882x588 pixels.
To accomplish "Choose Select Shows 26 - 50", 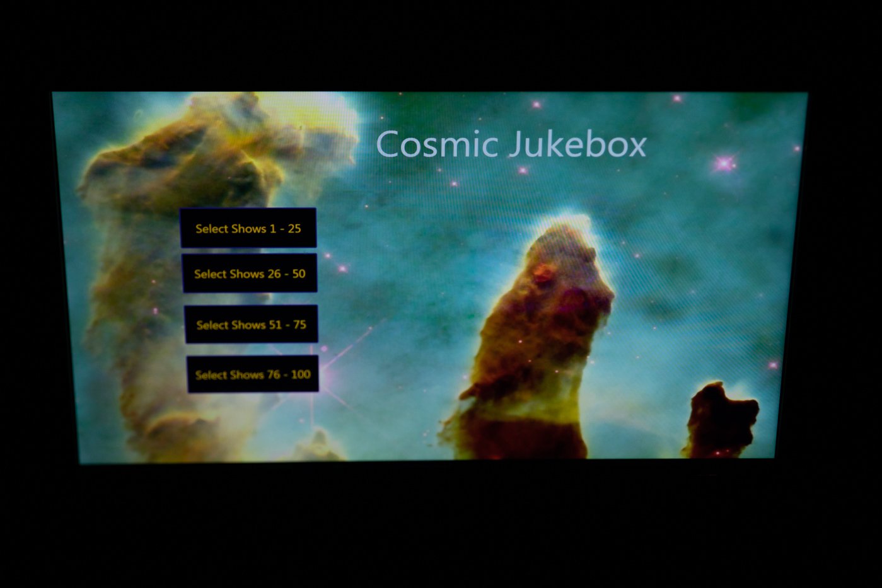I will click(250, 274).
